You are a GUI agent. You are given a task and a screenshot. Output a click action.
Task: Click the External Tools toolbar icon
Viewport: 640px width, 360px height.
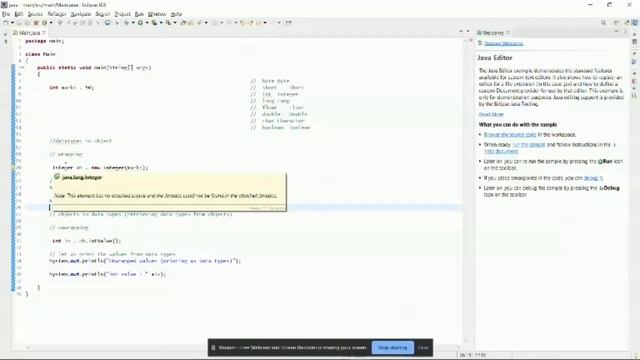(x=169, y=23)
